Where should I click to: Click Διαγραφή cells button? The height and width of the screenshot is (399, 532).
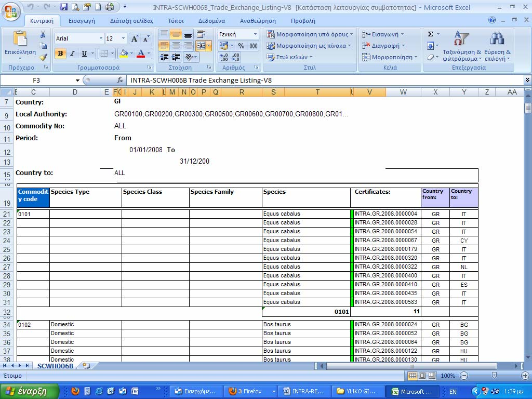pyautogui.click(x=383, y=46)
